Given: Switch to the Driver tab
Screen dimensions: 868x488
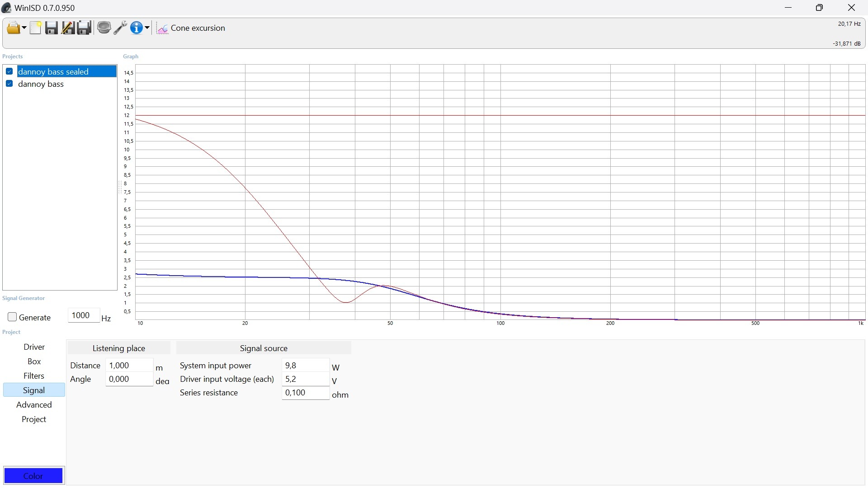Looking at the screenshot, I should tap(34, 347).
